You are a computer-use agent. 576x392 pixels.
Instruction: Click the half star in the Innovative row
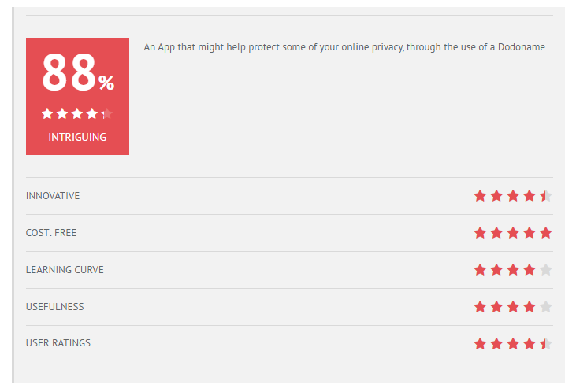click(x=546, y=196)
